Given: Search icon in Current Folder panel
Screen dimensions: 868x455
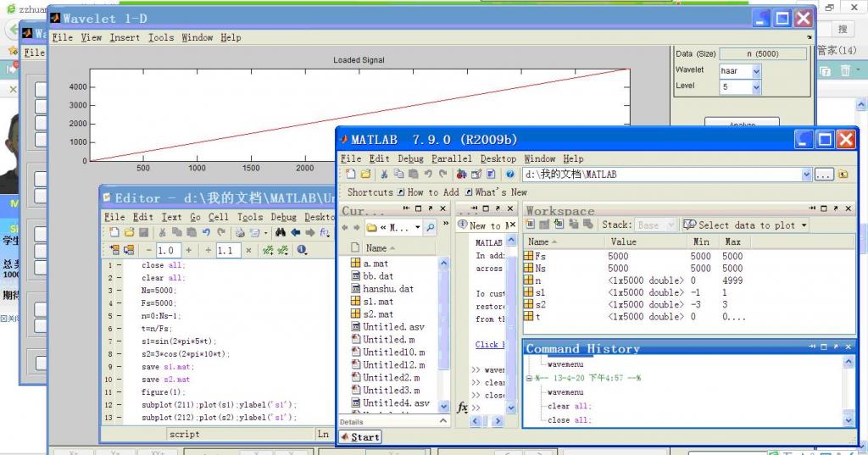Looking at the screenshot, I should pyautogui.click(x=430, y=227).
